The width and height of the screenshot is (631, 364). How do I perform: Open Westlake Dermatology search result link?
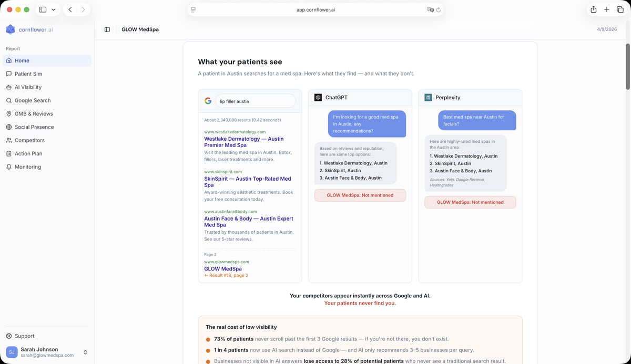pos(244,142)
